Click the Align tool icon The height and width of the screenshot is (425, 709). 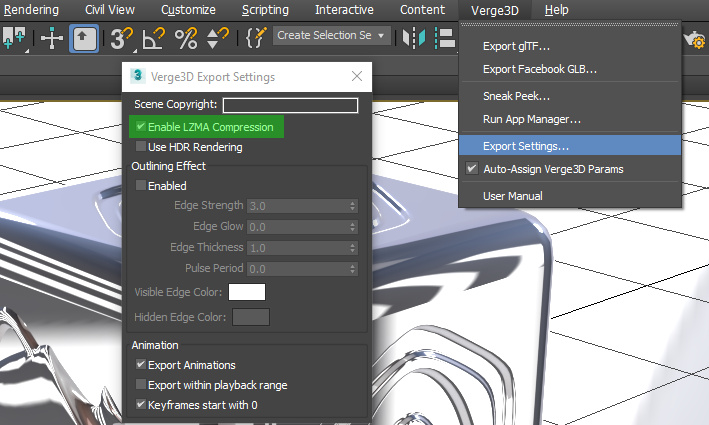click(445, 38)
